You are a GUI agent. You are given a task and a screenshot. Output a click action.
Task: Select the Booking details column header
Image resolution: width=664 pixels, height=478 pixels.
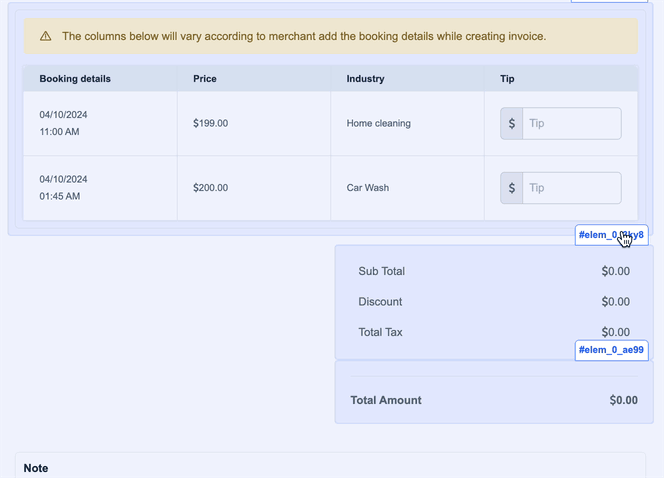[x=75, y=78]
